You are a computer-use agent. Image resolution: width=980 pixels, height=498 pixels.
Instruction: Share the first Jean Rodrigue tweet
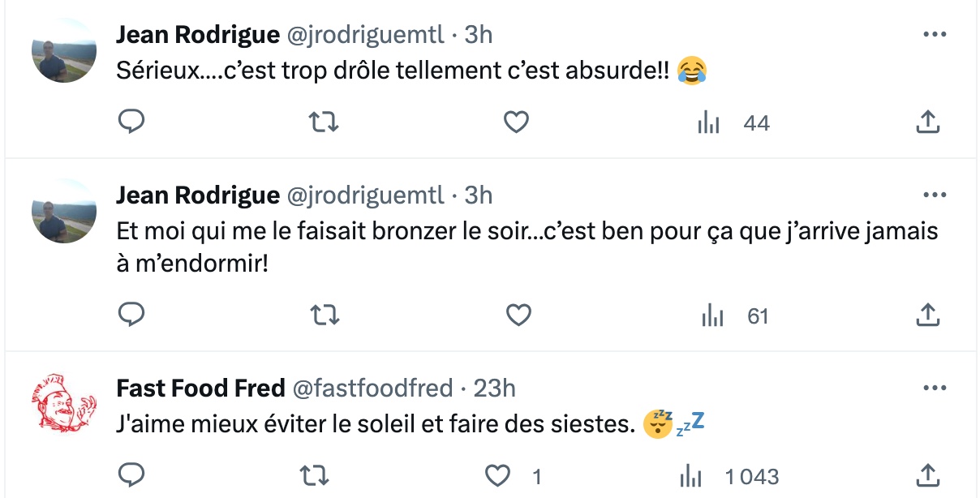click(x=927, y=122)
